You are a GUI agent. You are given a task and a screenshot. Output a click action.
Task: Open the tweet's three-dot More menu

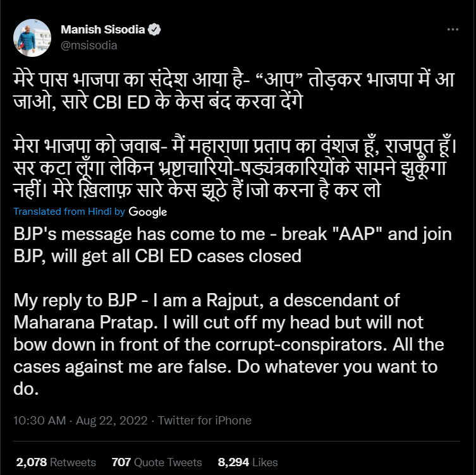[x=452, y=30]
